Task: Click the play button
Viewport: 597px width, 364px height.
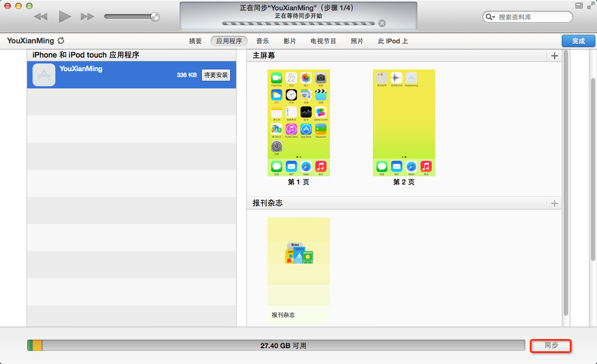Action: coord(65,16)
